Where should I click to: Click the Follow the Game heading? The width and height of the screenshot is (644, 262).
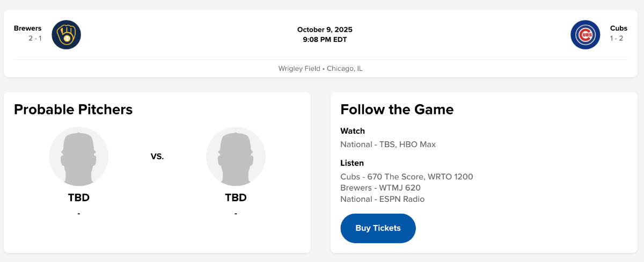(x=397, y=110)
